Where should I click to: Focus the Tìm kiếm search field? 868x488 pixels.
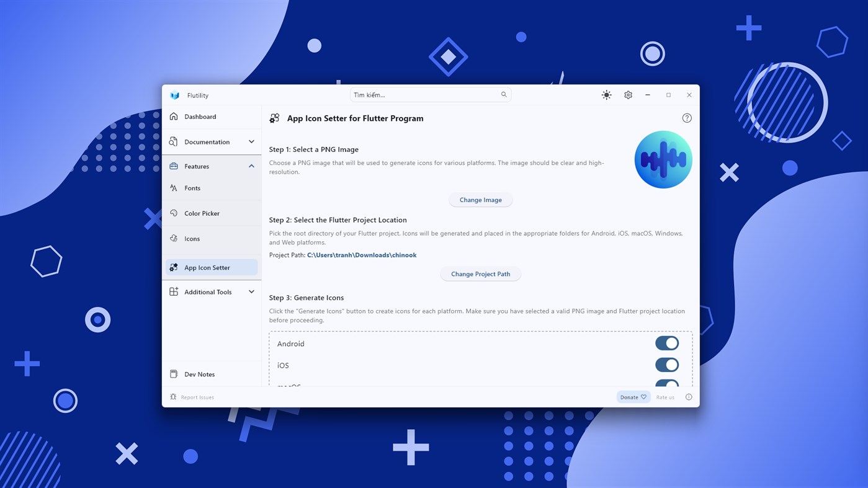point(431,95)
